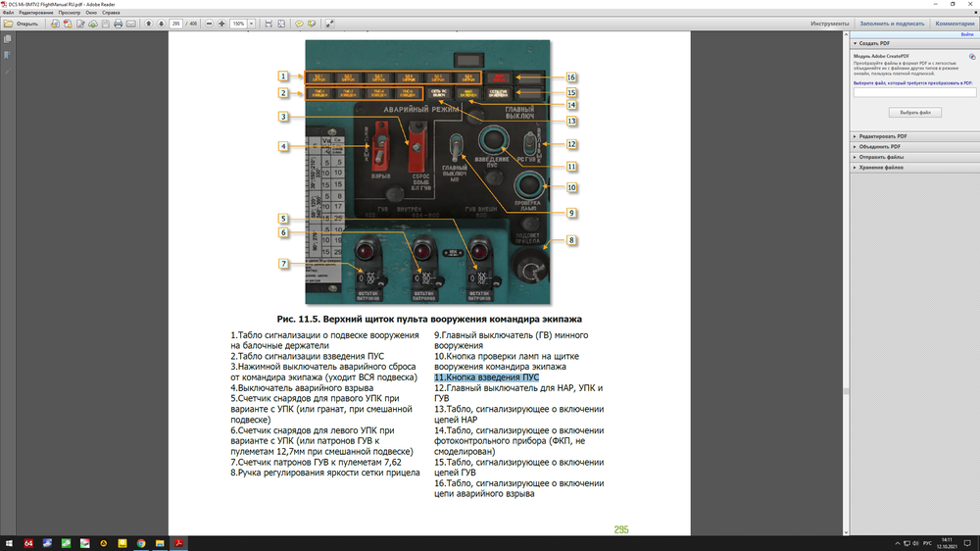The image size is (980, 551).
Task: Open the Файл menu
Action: click(x=8, y=13)
